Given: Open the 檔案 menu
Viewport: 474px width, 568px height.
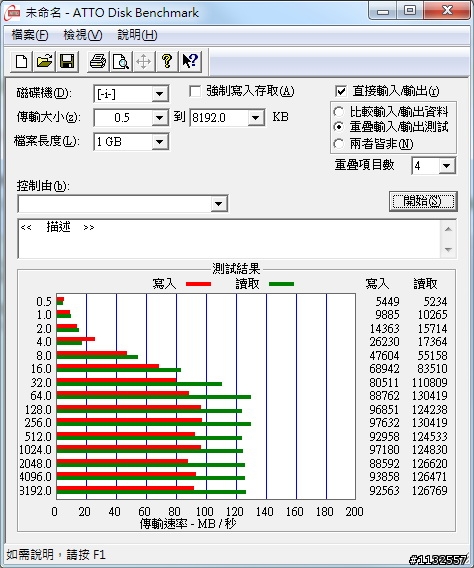Looking at the screenshot, I should pyautogui.click(x=30, y=35).
